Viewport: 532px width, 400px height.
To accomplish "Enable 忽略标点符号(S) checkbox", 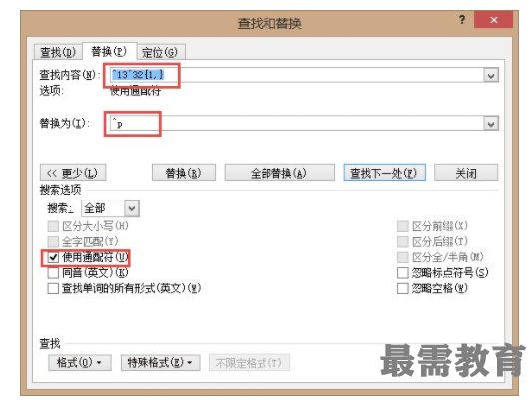I will click(x=402, y=273).
